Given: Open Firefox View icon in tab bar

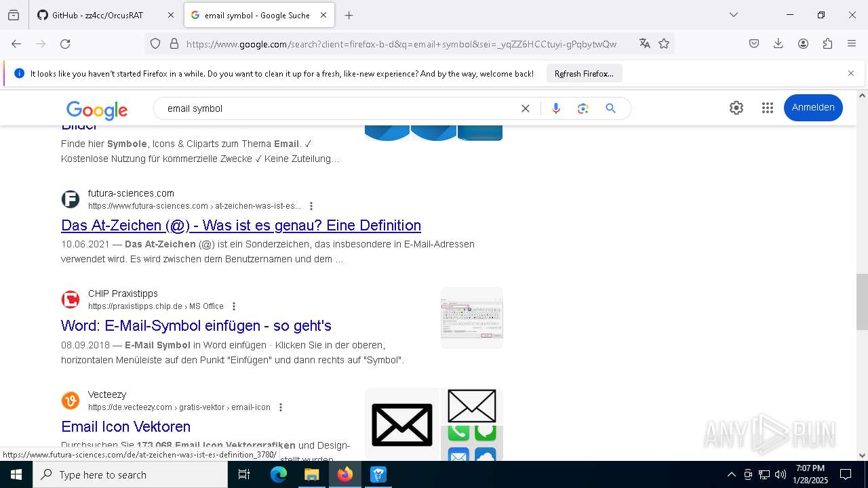Looking at the screenshot, I should (14, 15).
